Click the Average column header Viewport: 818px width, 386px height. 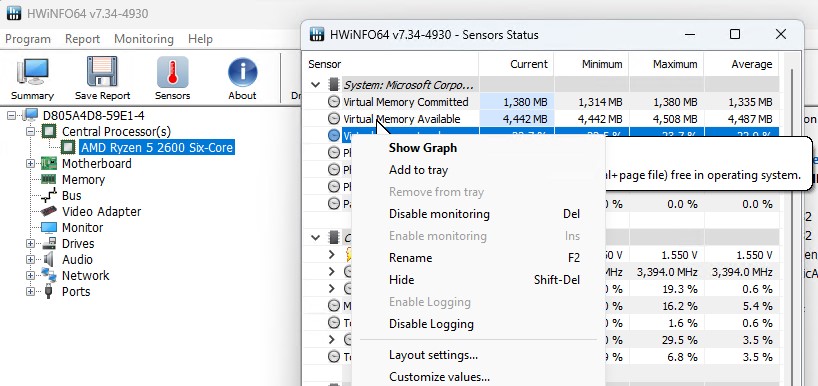tap(741, 64)
